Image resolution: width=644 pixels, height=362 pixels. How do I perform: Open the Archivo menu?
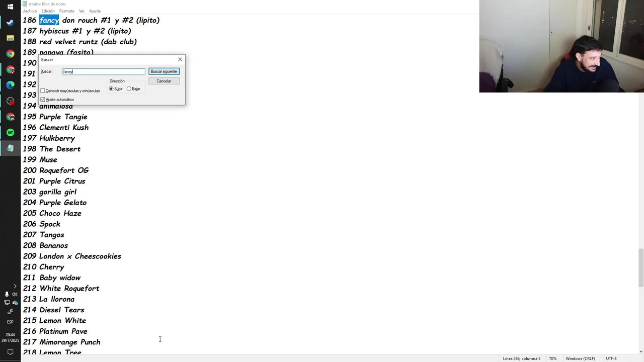(30, 11)
